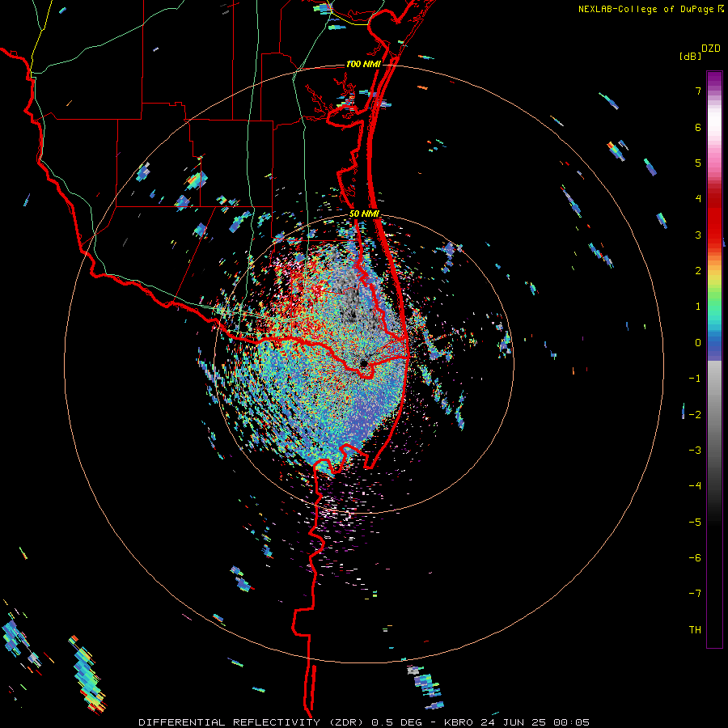
Task: Click the black radar site dot at center
Action: tap(363, 362)
